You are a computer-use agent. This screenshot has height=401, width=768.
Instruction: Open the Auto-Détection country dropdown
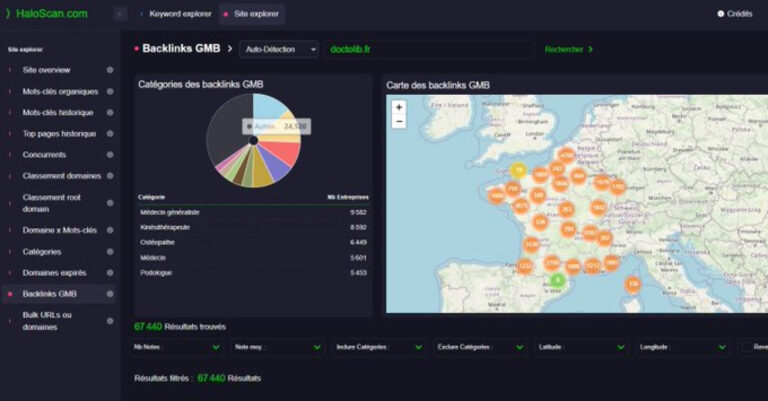click(279, 49)
